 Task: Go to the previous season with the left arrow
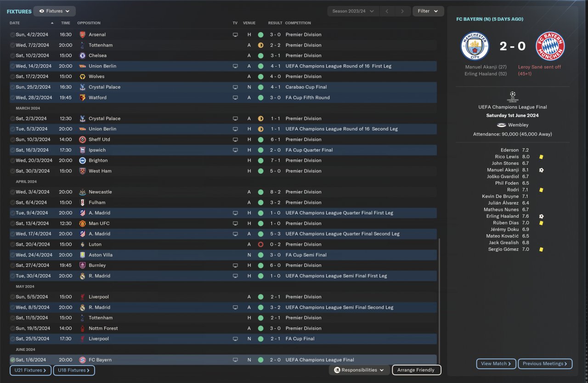387,11
